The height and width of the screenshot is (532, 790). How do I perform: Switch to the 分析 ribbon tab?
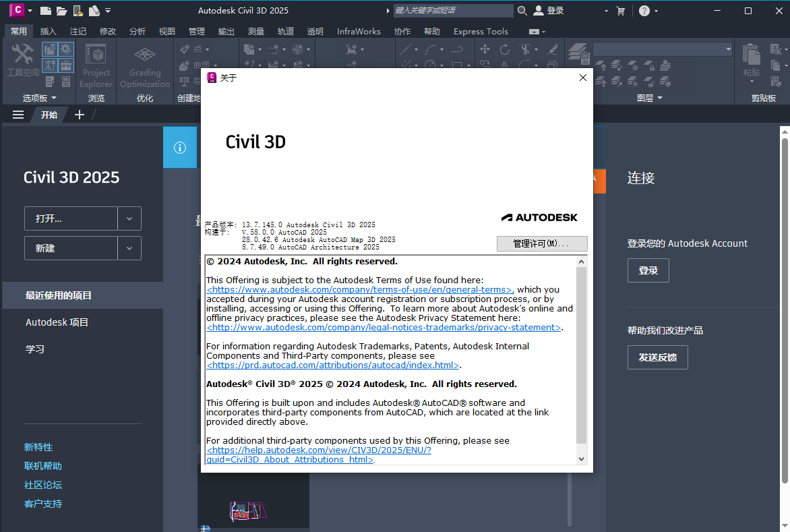(137, 31)
